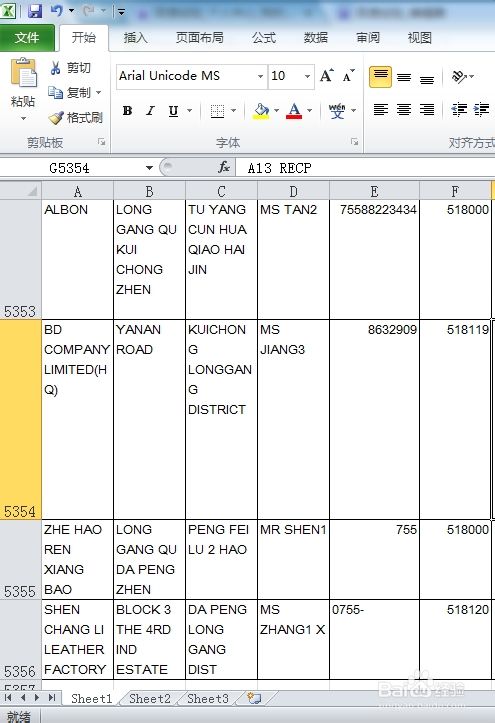495x723 pixels.
Task: Switch to the 插入 ribbon tab
Action: (135, 38)
